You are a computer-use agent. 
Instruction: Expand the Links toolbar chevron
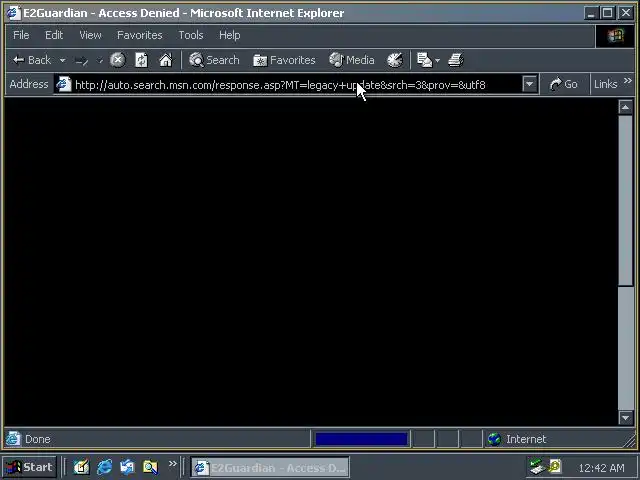pyautogui.click(x=628, y=81)
